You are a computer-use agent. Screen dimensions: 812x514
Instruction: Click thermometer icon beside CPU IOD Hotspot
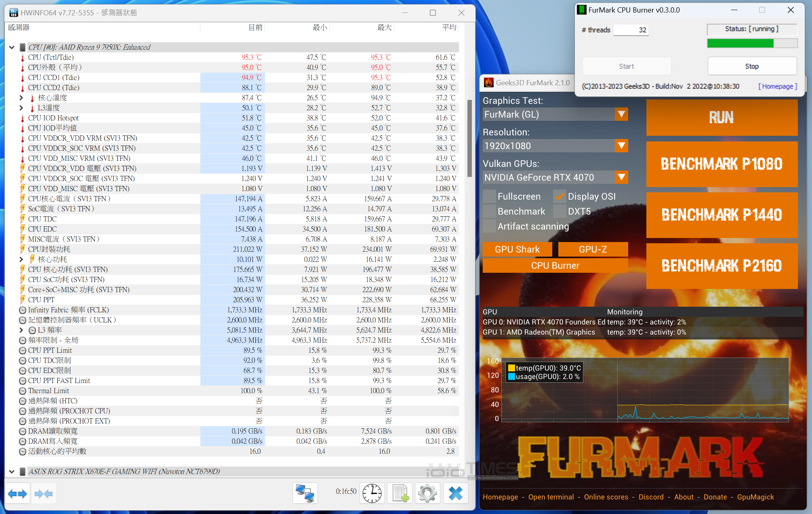click(23, 118)
